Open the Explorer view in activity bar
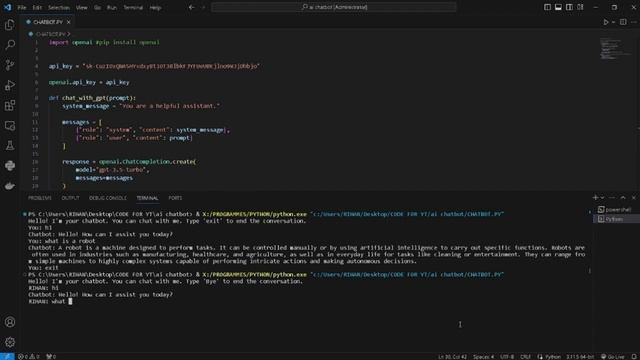The height and width of the screenshot is (360, 640). (10, 25)
